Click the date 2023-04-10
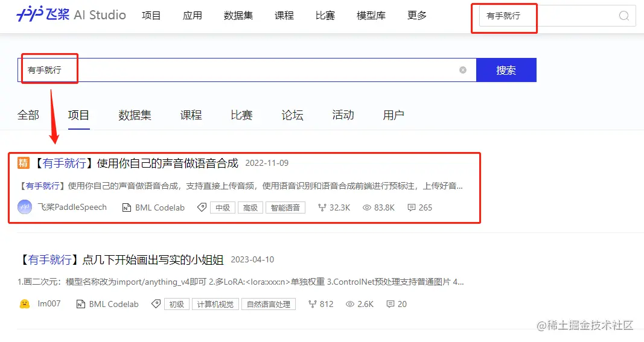Screen dimensions: 644x342 (252, 259)
